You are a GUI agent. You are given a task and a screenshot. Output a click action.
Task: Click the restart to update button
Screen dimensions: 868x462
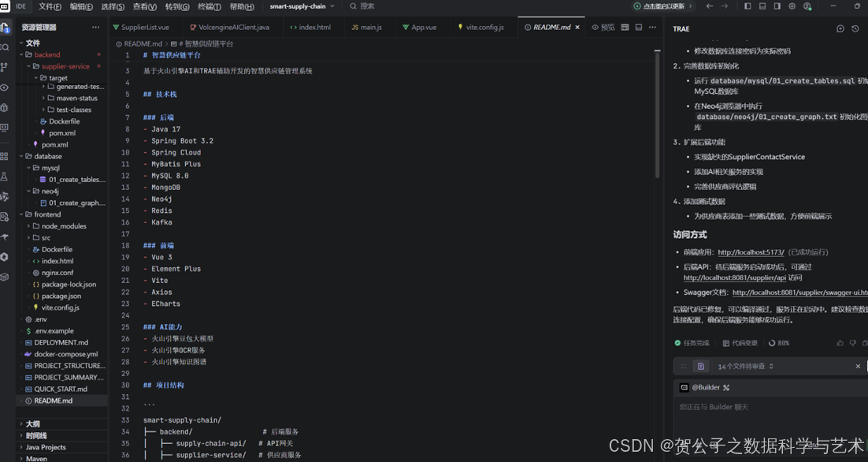point(662,6)
